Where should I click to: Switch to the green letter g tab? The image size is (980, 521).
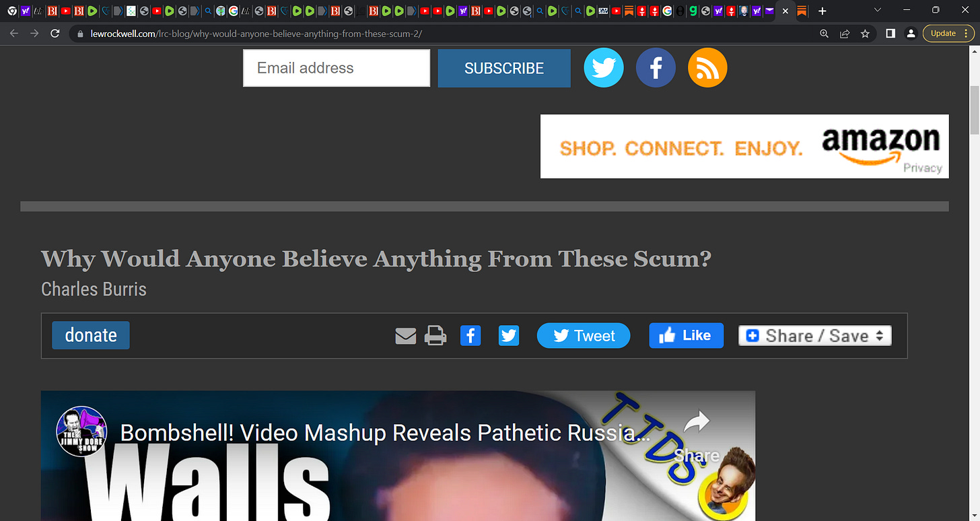[693, 11]
